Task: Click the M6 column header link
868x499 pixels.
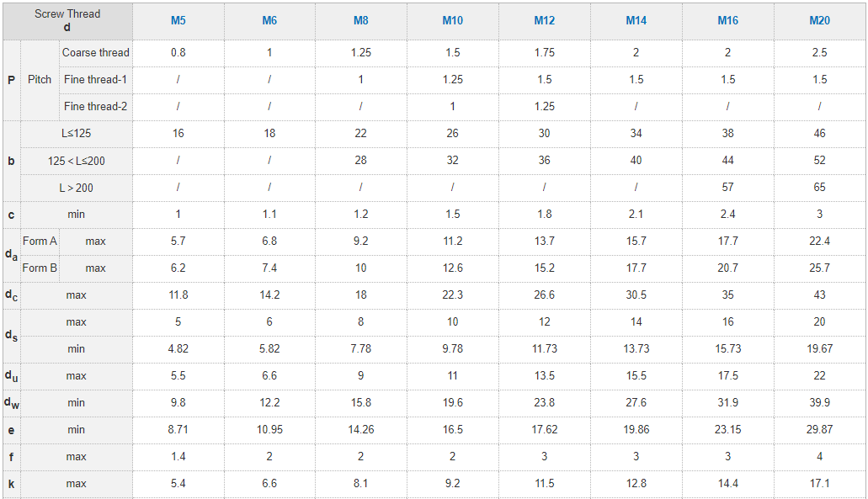Action: click(x=269, y=20)
